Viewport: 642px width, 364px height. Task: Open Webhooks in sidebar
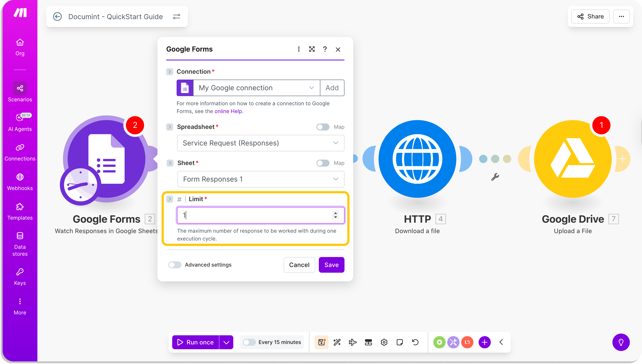point(20,182)
